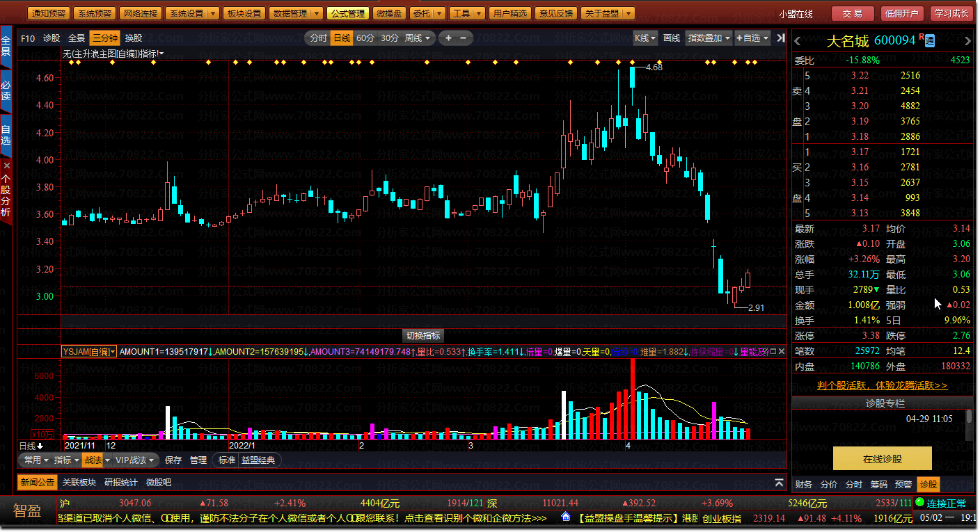Toggle the 三分钟 view
The width and height of the screenshot is (980, 532).
[105, 38]
